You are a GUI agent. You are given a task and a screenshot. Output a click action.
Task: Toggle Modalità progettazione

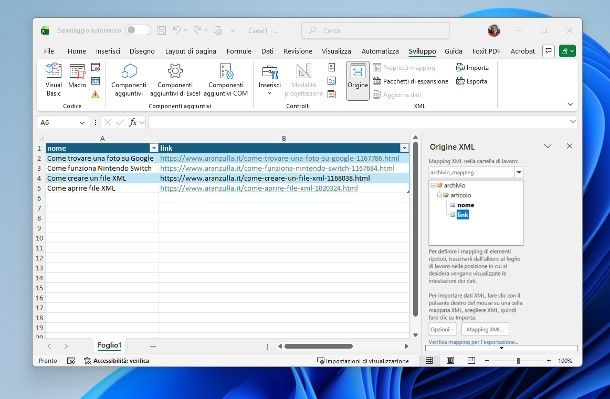pyautogui.click(x=303, y=80)
